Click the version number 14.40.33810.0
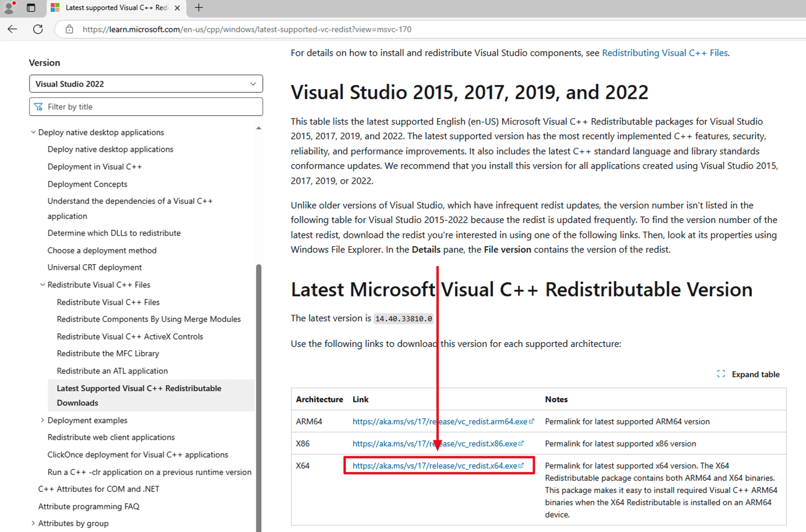The height and width of the screenshot is (532, 806). click(x=404, y=319)
